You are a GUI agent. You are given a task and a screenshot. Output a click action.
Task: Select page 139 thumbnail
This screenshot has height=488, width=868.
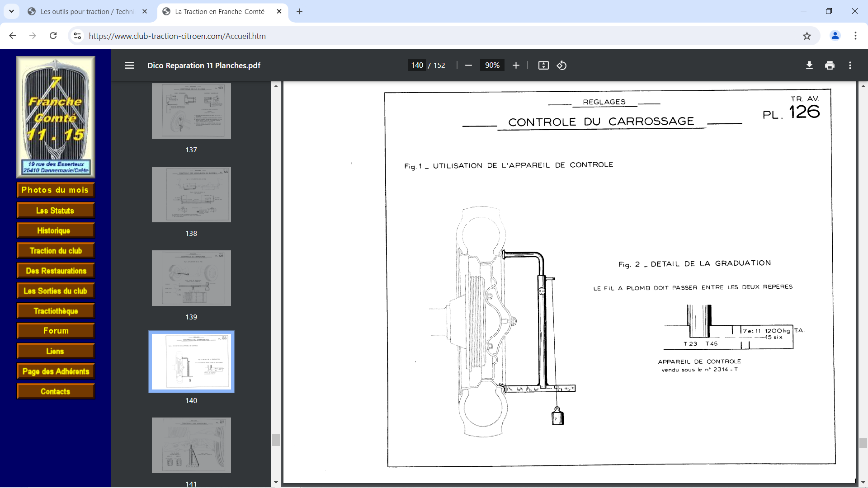click(x=191, y=278)
